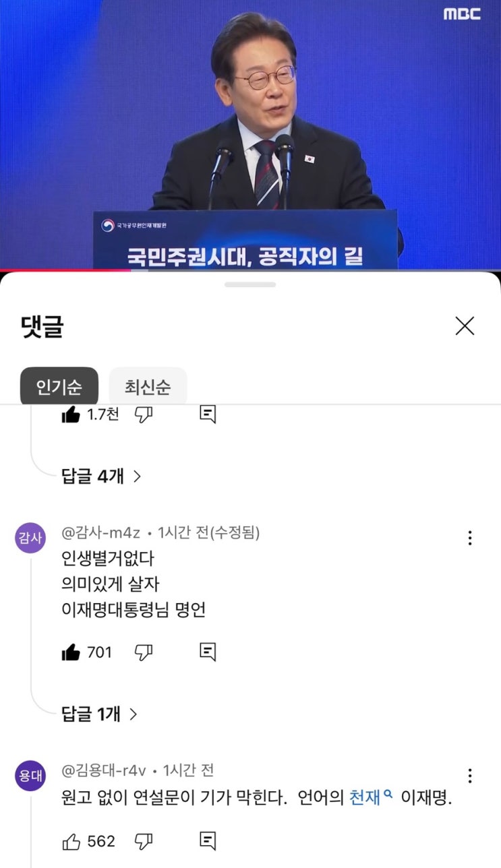Screen dimensions: 501x868
Task: Unlike the comment with 1.7천 likes
Action: (71, 414)
